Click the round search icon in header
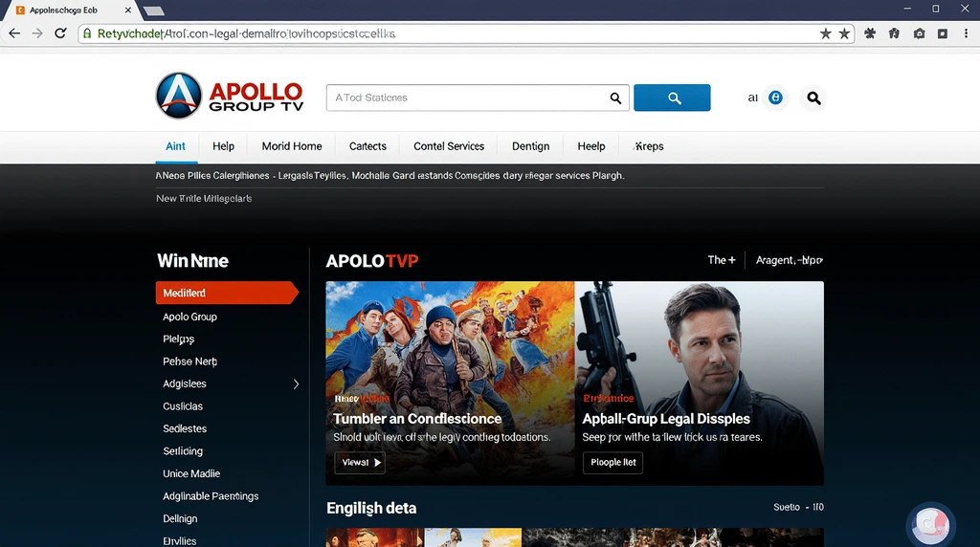980x547 pixels. 813,98
